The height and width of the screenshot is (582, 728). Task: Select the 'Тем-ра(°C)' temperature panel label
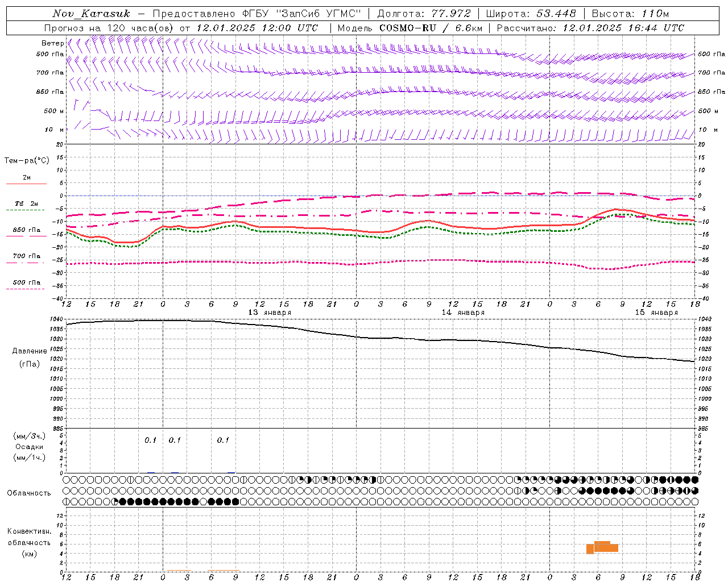pos(27,161)
